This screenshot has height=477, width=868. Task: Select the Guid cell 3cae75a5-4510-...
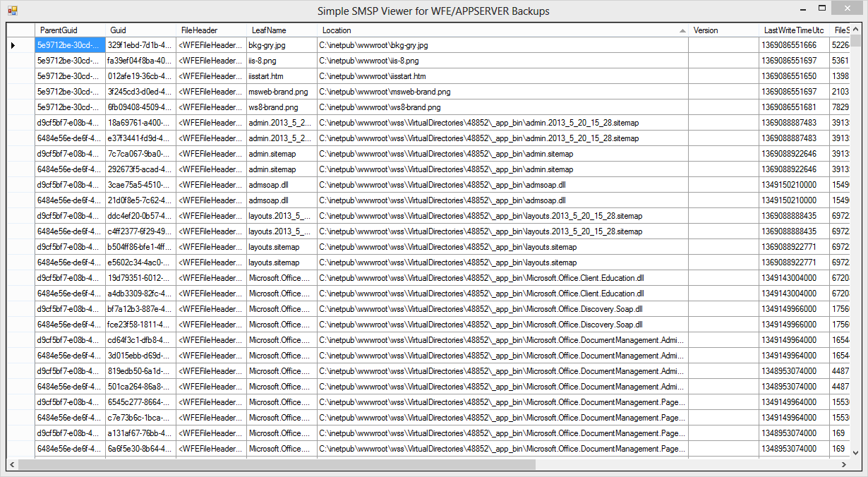(x=140, y=185)
